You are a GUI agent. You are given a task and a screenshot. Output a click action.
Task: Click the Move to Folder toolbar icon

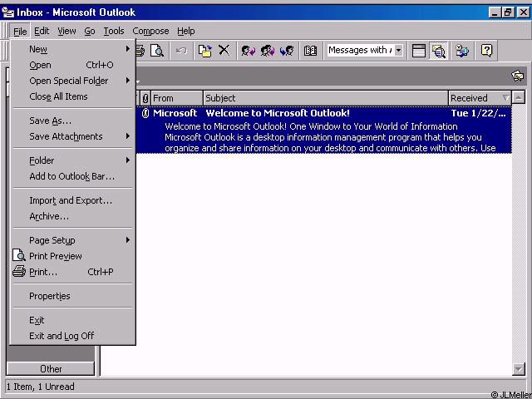pyautogui.click(x=205, y=51)
